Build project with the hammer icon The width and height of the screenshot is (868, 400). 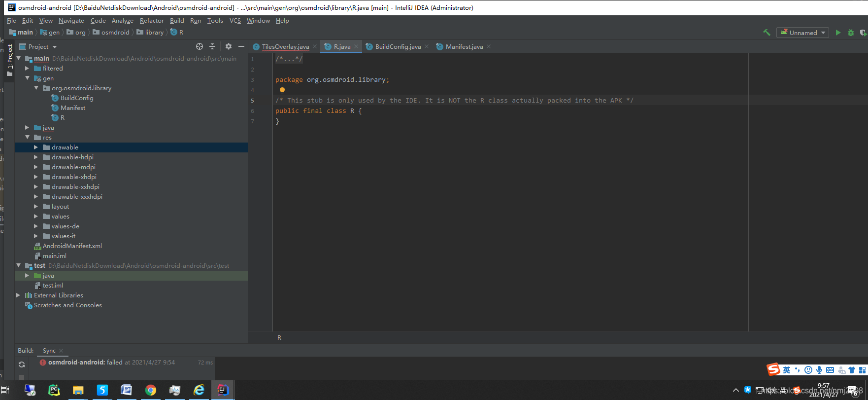[767, 33]
